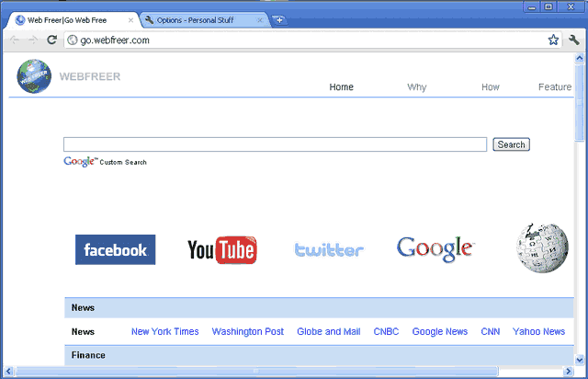Minimize the browser window
The image size is (588, 379).
tap(532, 6)
